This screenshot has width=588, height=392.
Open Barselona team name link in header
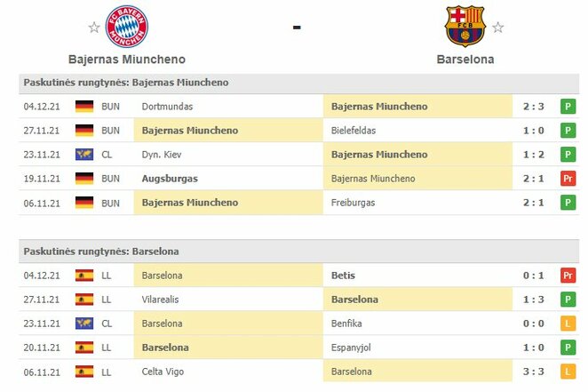tap(465, 60)
